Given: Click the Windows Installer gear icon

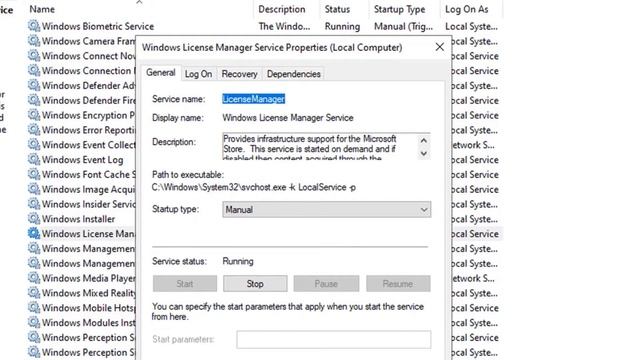Looking at the screenshot, I should point(34,219).
